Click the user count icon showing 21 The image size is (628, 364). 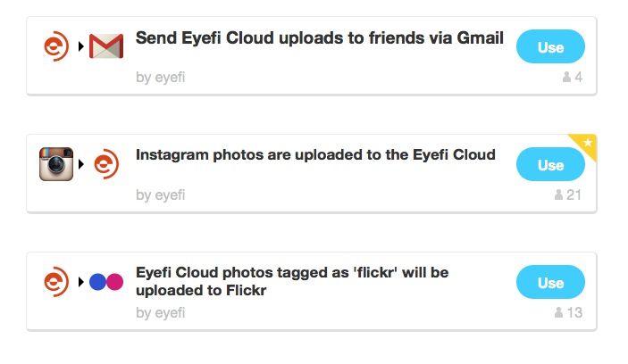pos(559,194)
